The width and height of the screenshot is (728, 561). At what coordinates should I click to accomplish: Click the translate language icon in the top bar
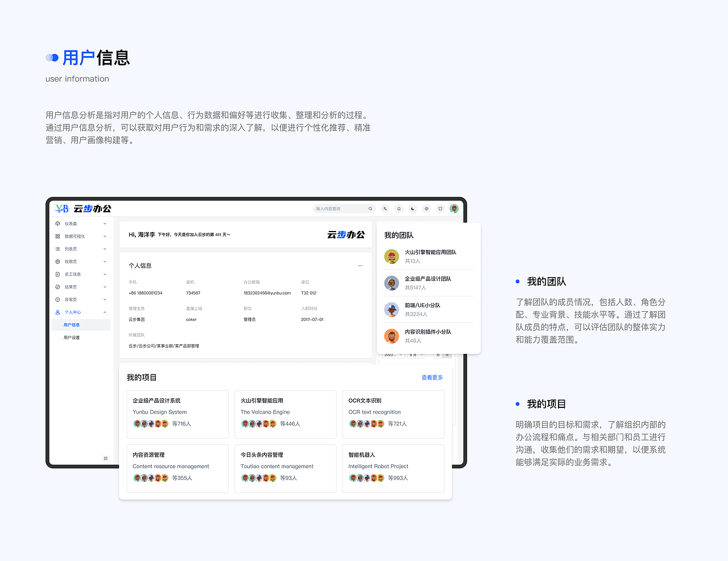click(x=385, y=209)
